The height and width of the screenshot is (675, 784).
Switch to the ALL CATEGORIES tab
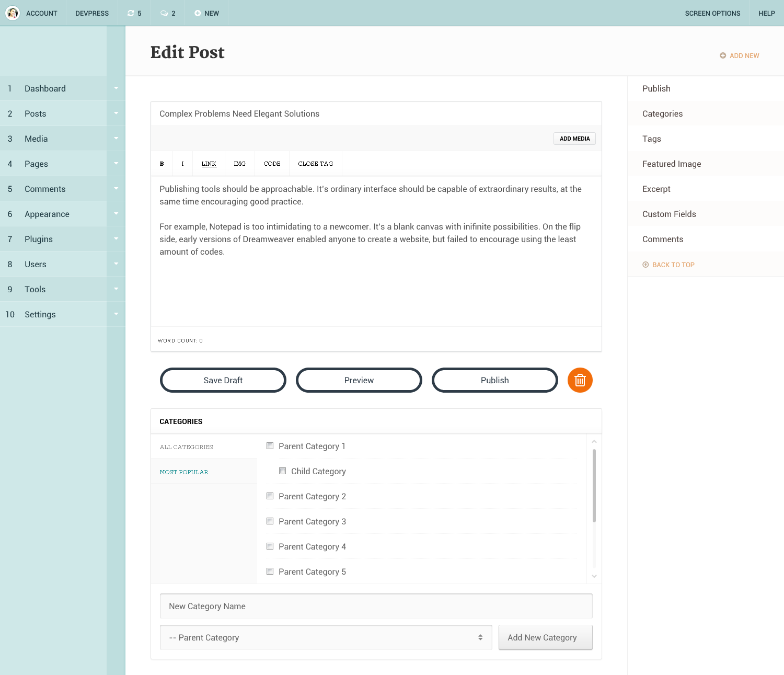coord(204,447)
